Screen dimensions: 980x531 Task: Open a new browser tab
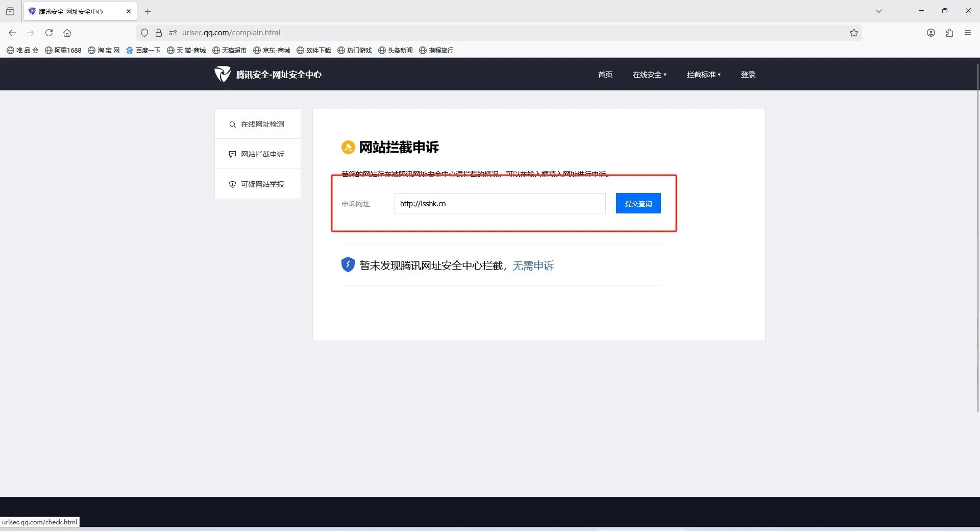coord(148,11)
